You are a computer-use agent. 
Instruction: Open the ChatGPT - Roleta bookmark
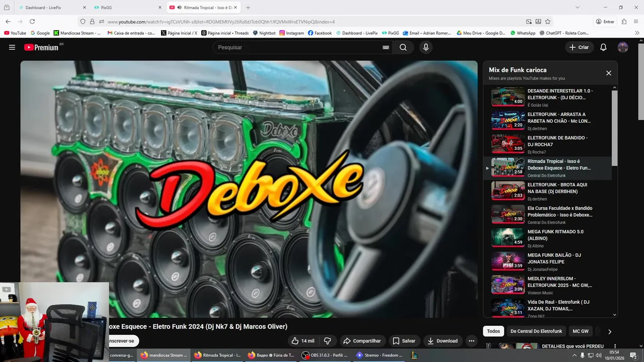564,33
